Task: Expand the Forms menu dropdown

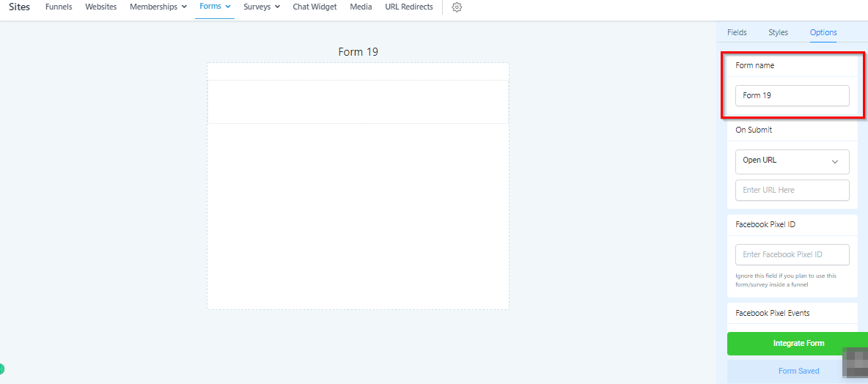Action: (x=215, y=7)
